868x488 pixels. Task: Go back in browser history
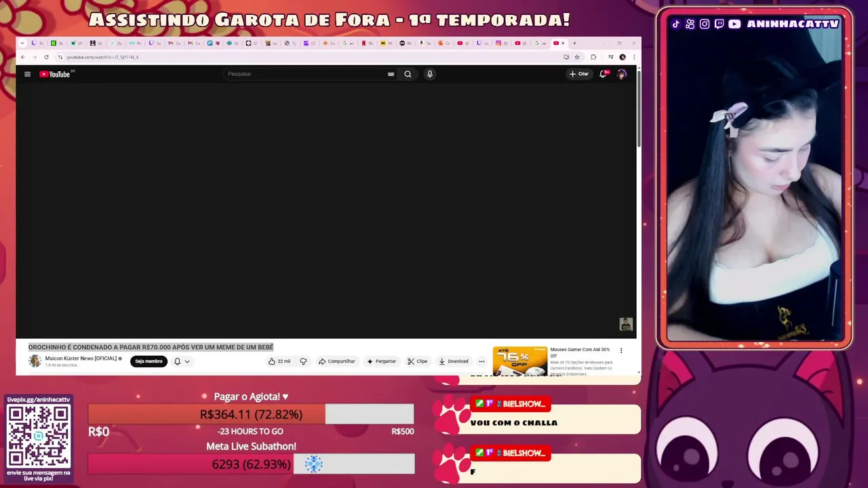(23, 57)
